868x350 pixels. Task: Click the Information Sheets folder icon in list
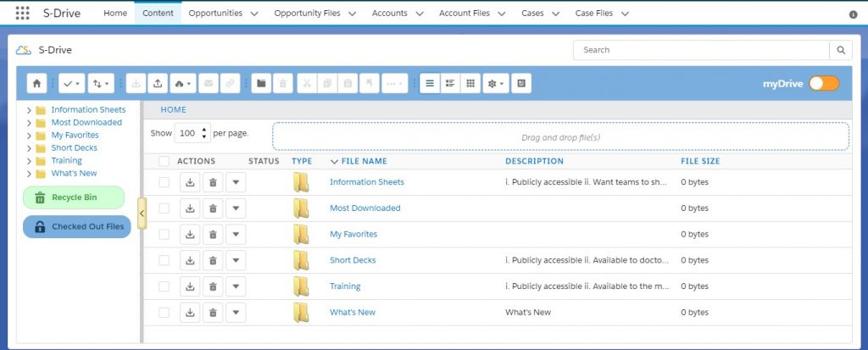tap(301, 182)
